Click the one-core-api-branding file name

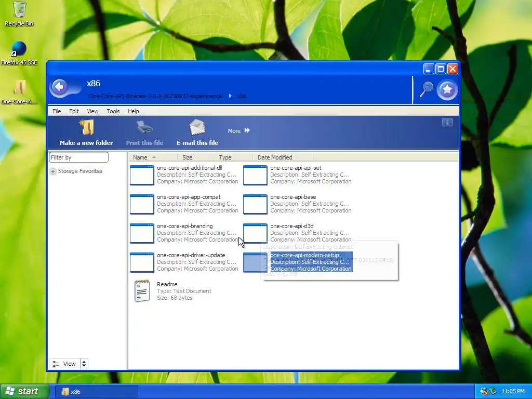(184, 226)
